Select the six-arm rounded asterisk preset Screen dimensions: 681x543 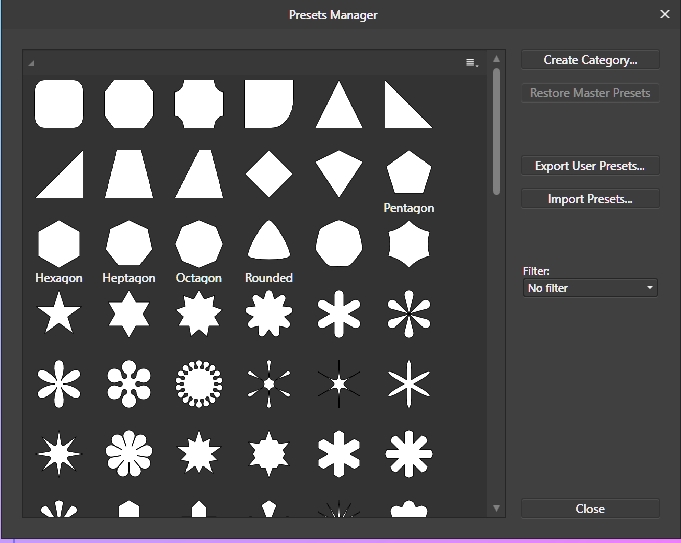(x=339, y=314)
